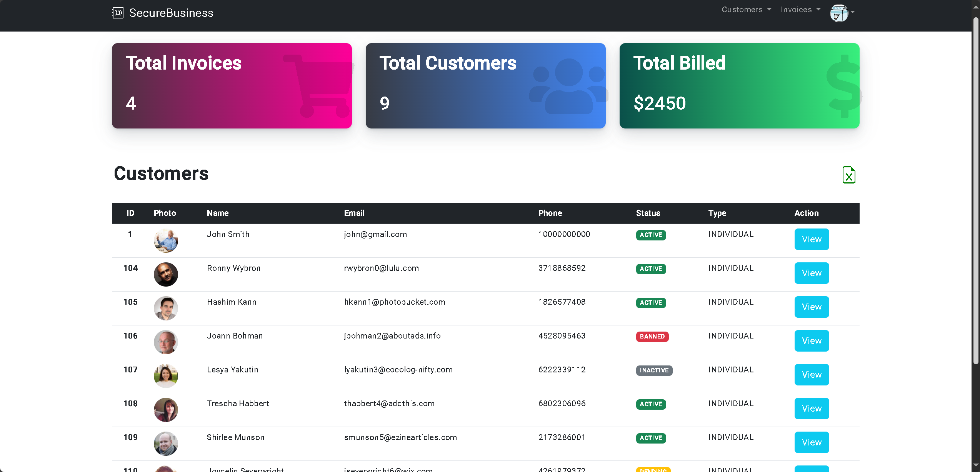Open the profile dropdown arrow
Viewport: 980px width, 472px height.
coord(852,13)
